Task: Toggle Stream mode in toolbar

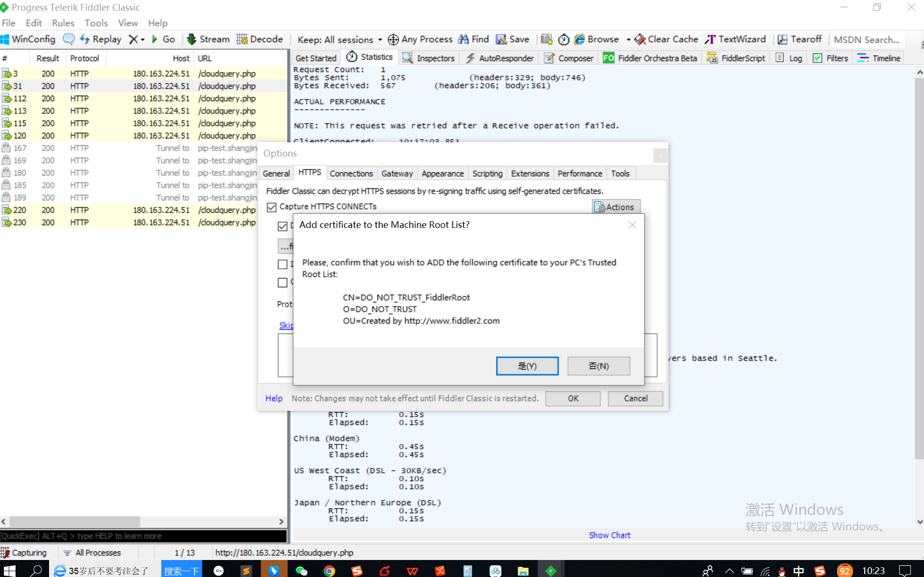Action: pyautogui.click(x=208, y=39)
